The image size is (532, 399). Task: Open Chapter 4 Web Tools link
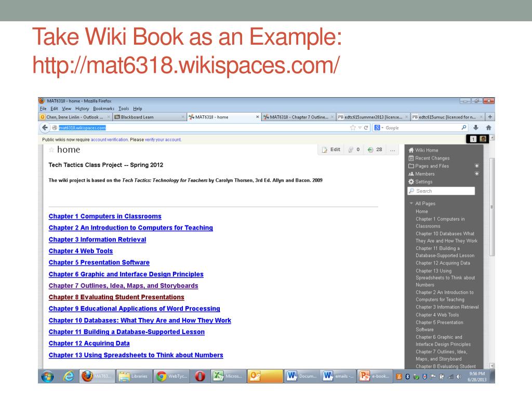pyautogui.click(x=81, y=251)
